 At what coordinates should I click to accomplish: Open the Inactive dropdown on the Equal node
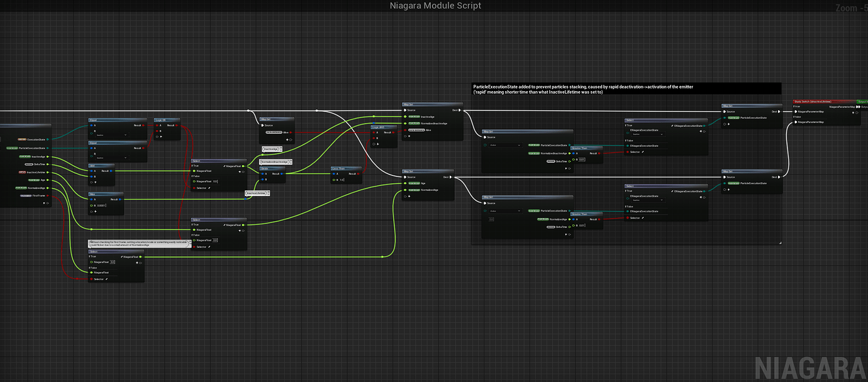click(x=112, y=134)
